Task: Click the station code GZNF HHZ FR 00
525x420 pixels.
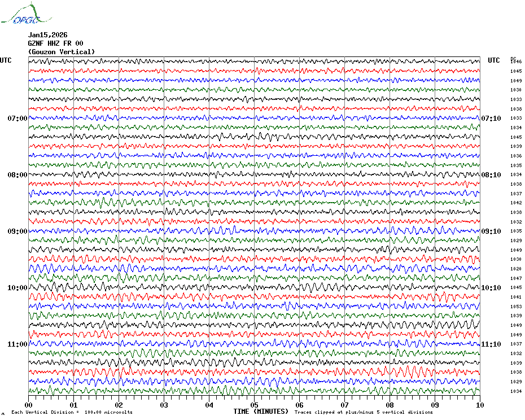Action: tap(55, 43)
